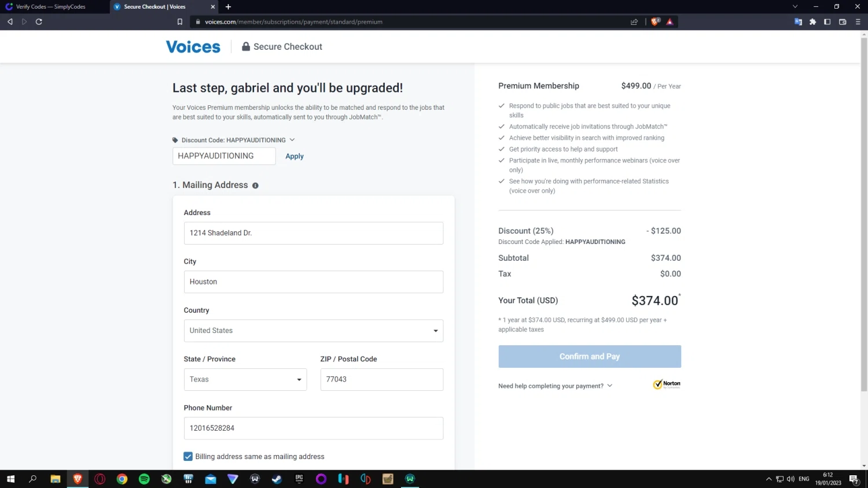Click the Premium Membership heading
The image size is (868, 488).
(539, 86)
